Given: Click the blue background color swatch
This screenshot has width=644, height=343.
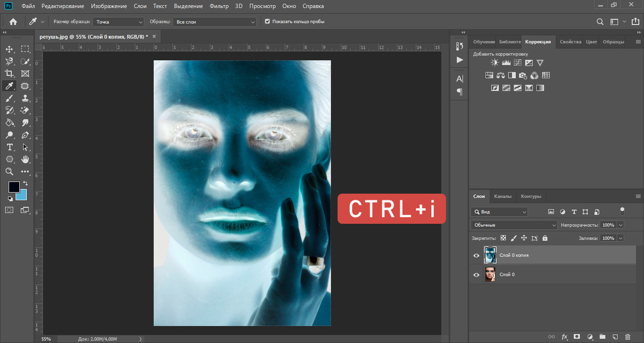Looking at the screenshot, I should coord(22,195).
